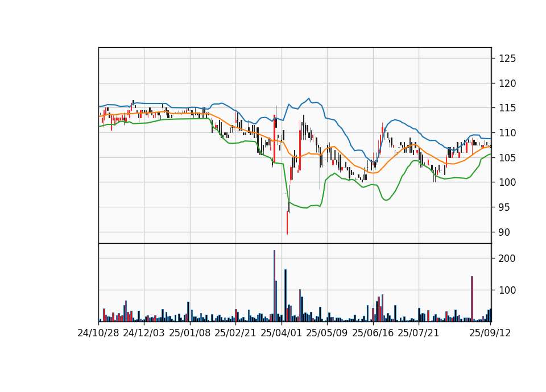
Task: Click the 110 price axis label
Action: pyautogui.click(x=507, y=133)
